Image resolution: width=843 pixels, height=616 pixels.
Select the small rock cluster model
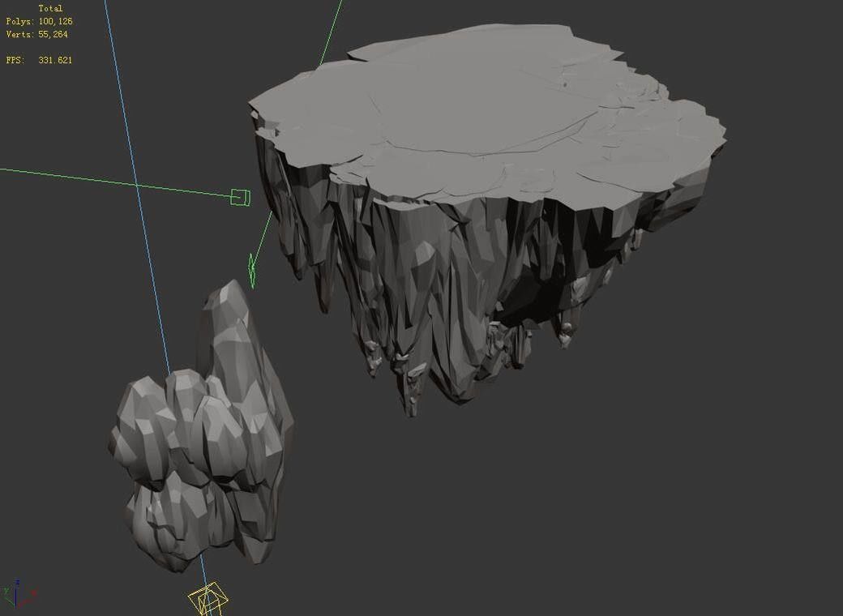[x=201, y=427]
